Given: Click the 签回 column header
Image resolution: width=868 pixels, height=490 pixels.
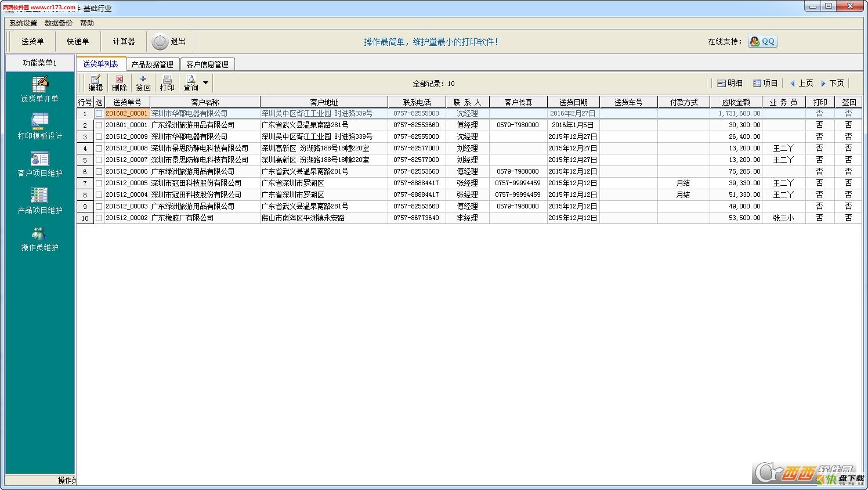Looking at the screenshot, I should click(848, 102).
